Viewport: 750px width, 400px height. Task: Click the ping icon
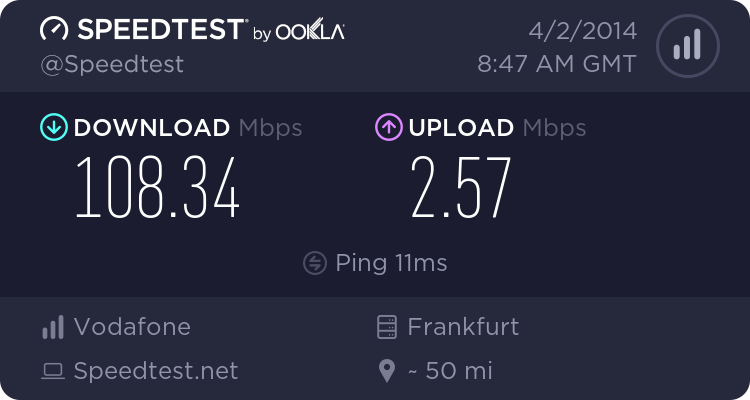(x=315, y=263)
